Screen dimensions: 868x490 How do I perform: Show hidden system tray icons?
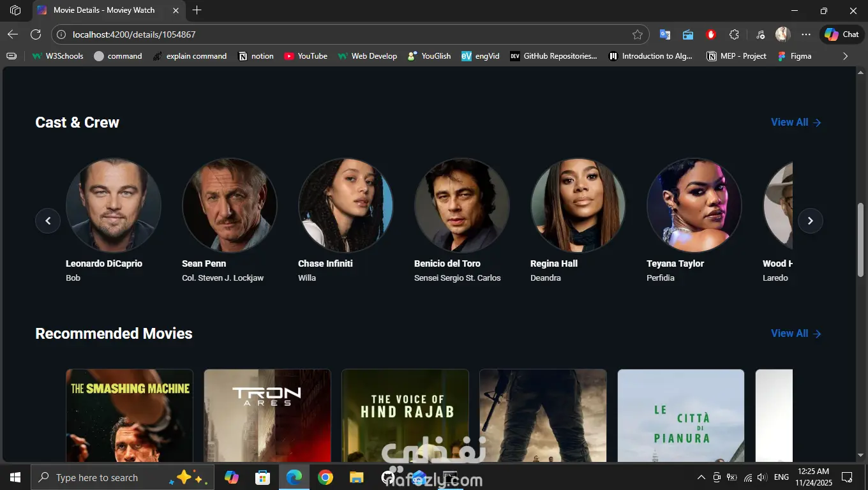[701, 477]
